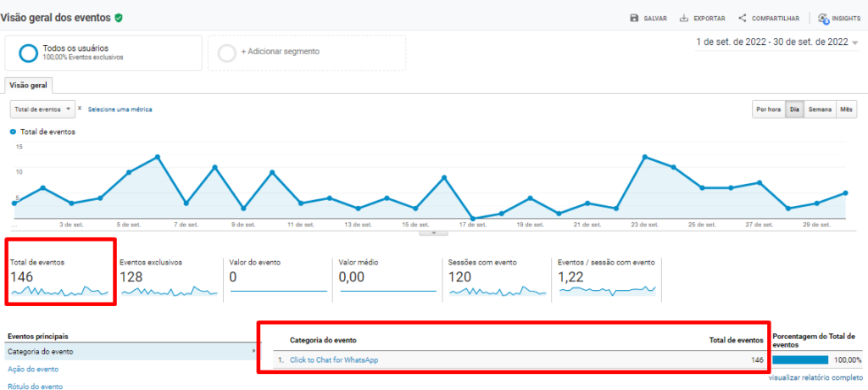Select Ação do evento in Eventos principais

(x=34, y=369)
